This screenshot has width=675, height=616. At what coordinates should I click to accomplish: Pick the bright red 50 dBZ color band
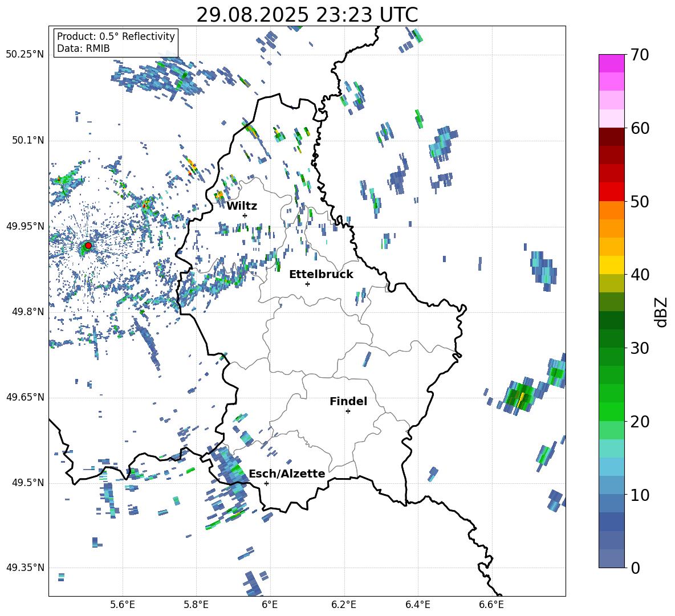pyautogui.click(x=611, y=192)
